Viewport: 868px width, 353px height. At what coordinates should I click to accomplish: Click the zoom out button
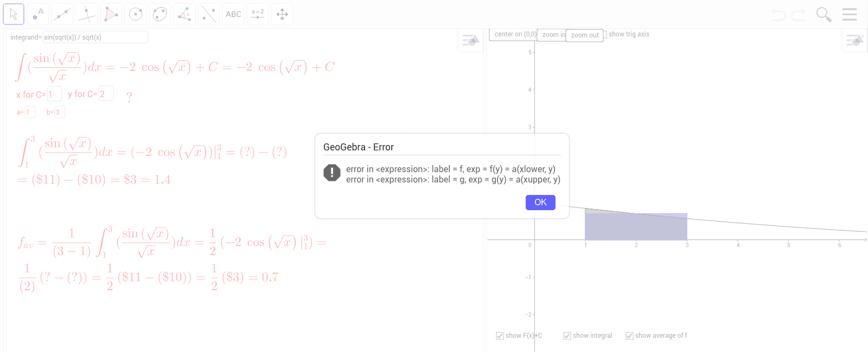pyautogui.click(x=585, y=35)
